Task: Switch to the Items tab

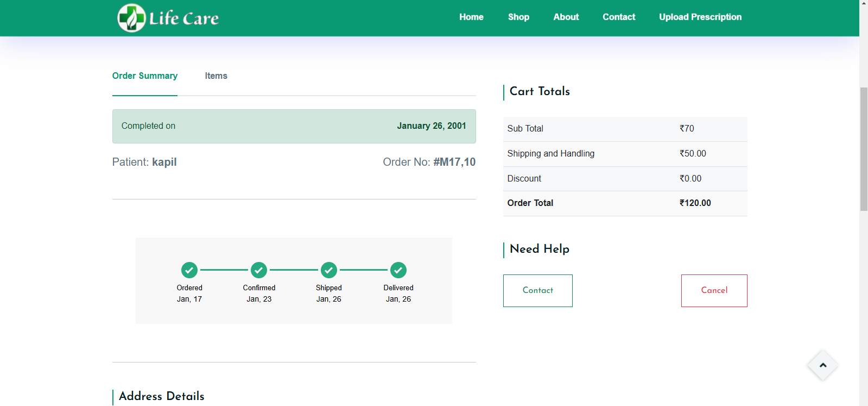Action: point(216,76)
